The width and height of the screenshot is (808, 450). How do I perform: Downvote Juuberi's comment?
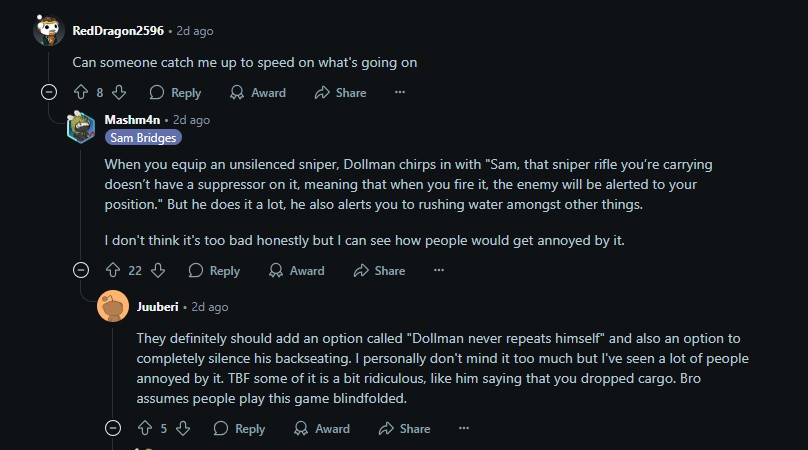[x=183, y=428]
